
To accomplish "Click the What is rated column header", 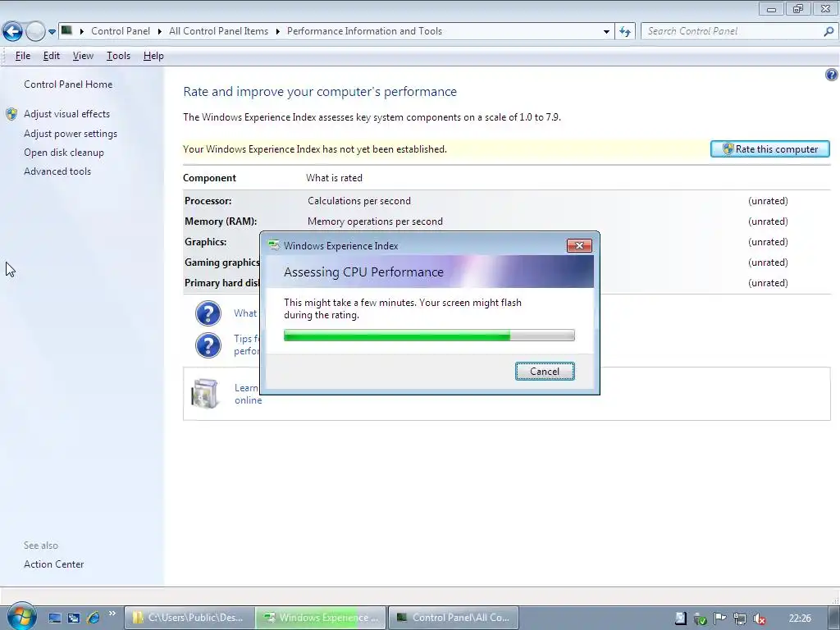I will 335,178.
